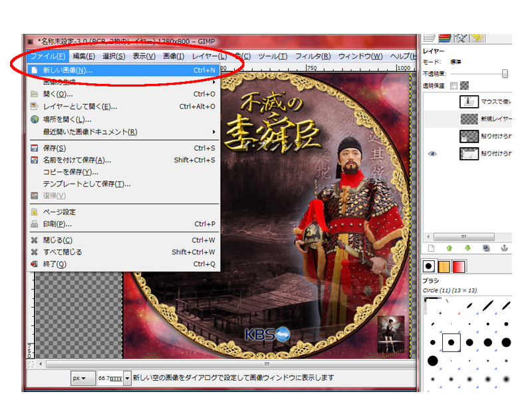Adjust the 不透明度 opacity slider handle

click(505, 74)
